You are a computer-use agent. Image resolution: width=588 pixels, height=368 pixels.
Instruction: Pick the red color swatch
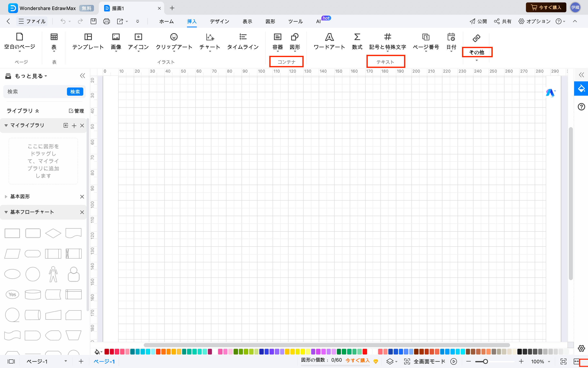click(365, 351)
